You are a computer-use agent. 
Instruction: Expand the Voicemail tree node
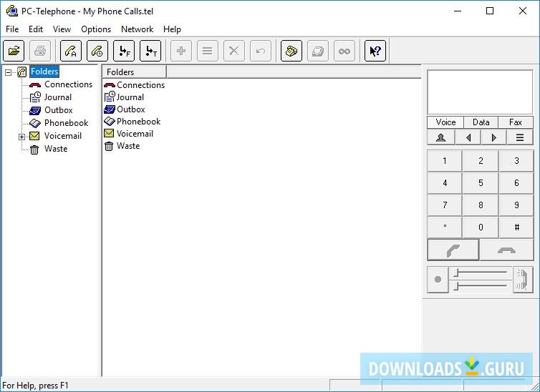point(21,137)
